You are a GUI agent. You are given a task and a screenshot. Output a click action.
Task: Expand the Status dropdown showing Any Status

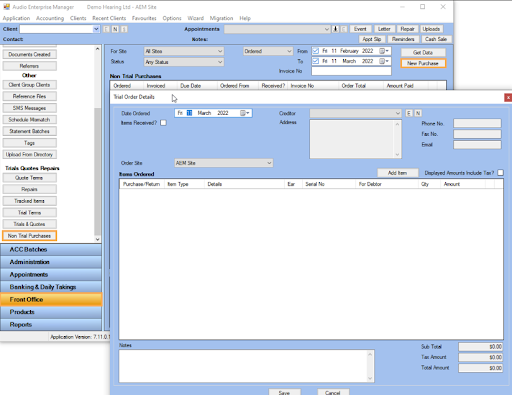[x=220, y=62]
